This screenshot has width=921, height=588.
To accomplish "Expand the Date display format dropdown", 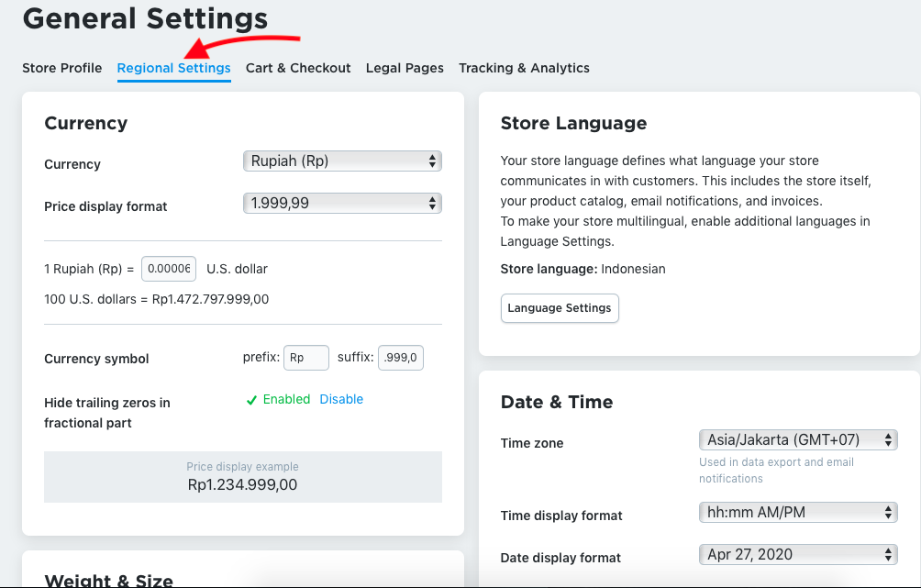I will pyautogui.click(x=797, y=554).
